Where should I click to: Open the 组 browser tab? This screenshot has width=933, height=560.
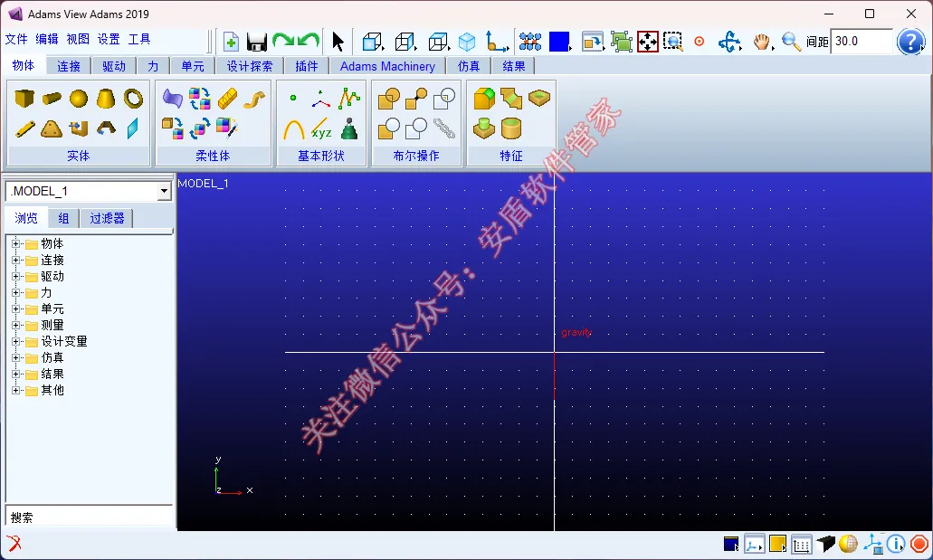63,218
